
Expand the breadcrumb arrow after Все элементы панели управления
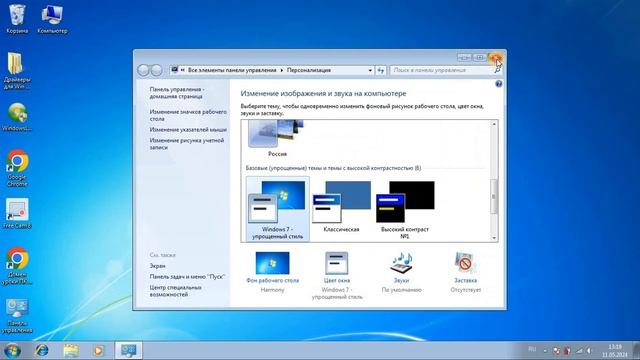coord(282,70)
